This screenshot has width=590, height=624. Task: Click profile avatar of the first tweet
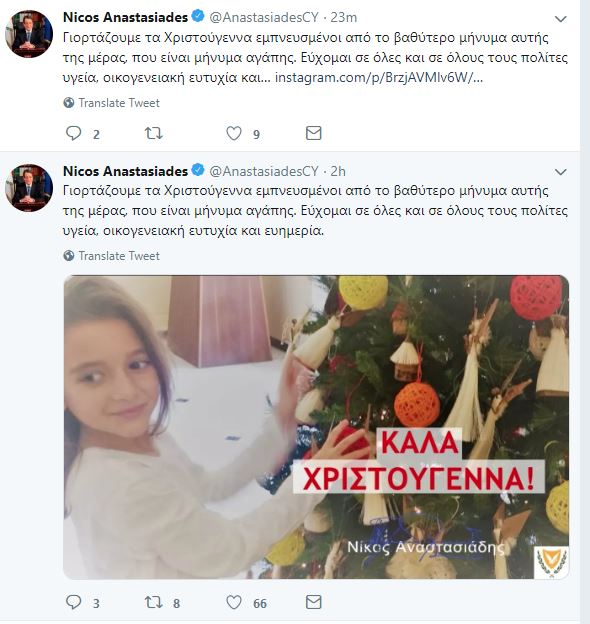(29, 34)
